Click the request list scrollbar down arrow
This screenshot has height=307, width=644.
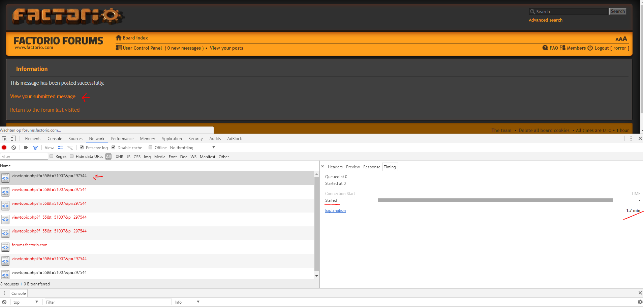click(x=316, y=276)
